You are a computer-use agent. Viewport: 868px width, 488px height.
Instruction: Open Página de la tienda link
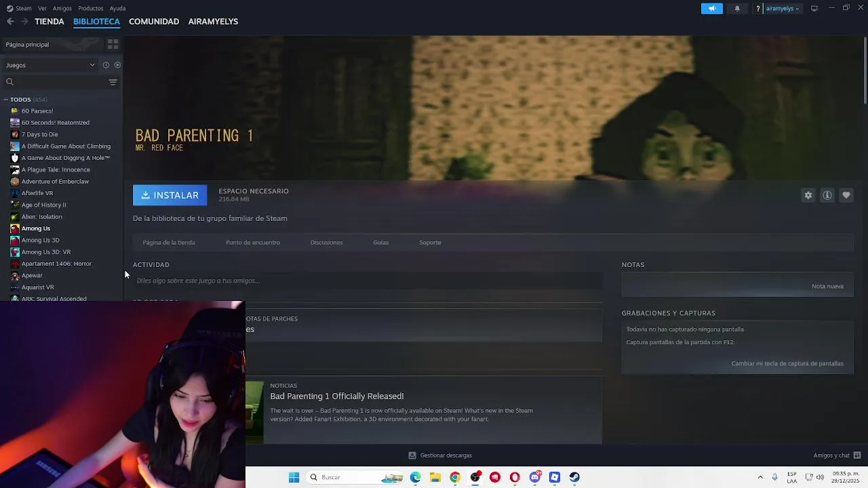click(169, 243)
